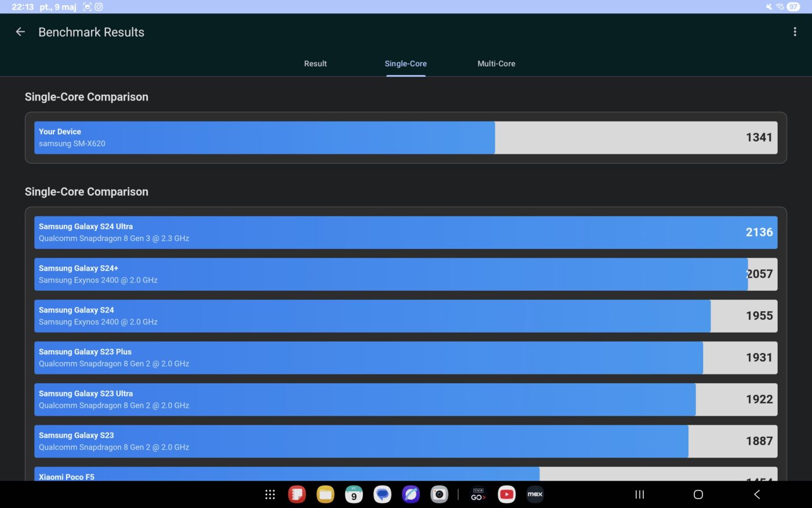812x508 pixels.
Task: Open the TVP GO app
Action: click(x=478, y=495)
